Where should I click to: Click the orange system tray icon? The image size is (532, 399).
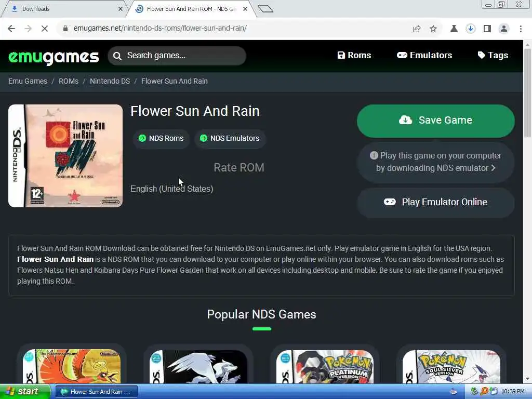[x=484, y=392]
